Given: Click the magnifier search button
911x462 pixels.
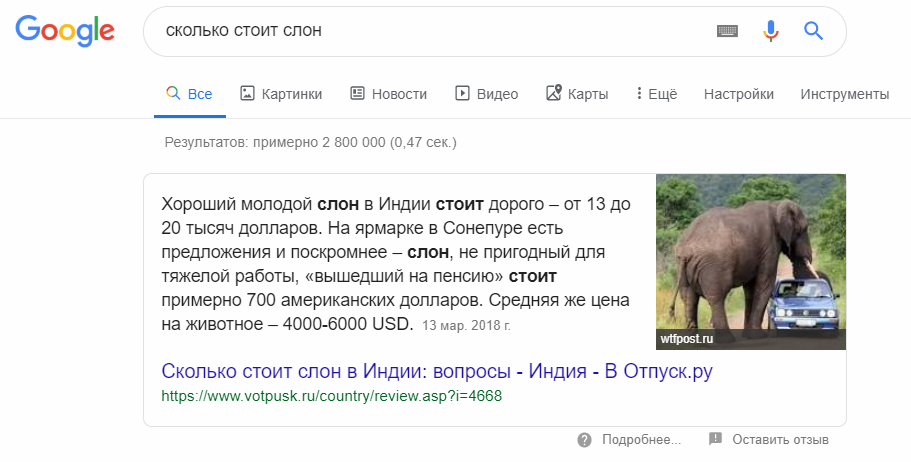Looking at the screenshot, I should (x=813, y=31).
